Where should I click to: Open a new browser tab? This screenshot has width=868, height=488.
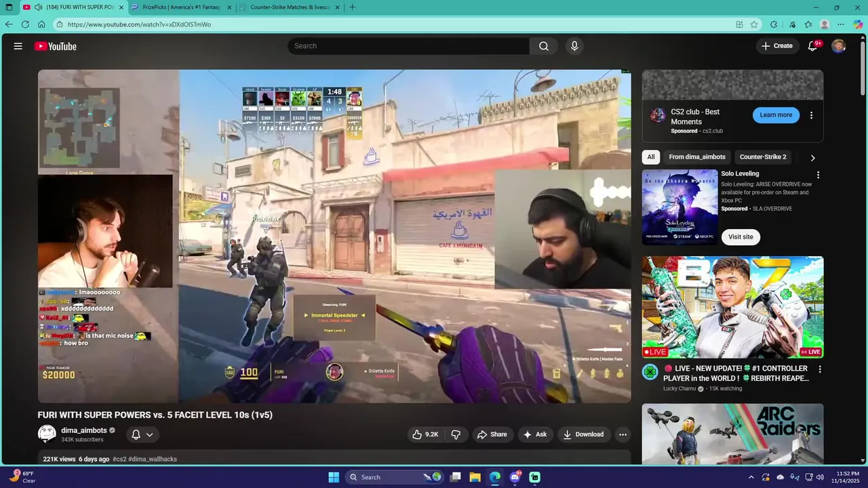(352, 7)
